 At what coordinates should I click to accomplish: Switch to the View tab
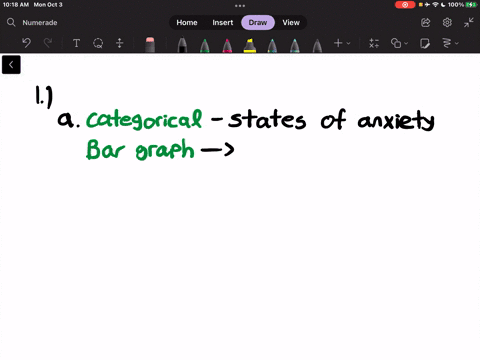[291, 22]
